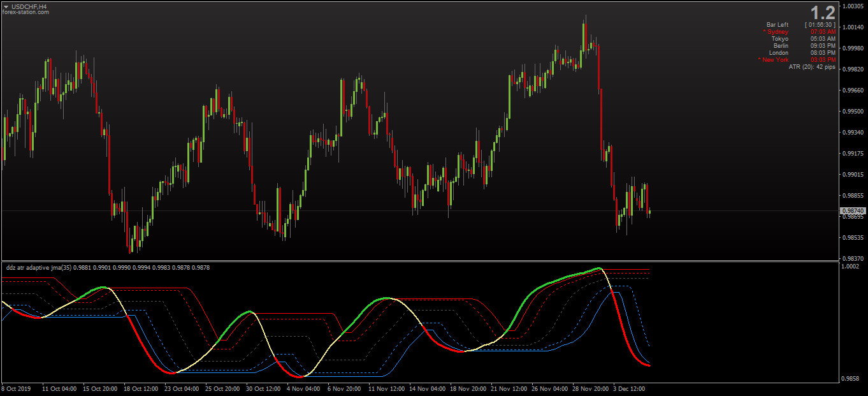The height and width of the screenshot is (396, 868).
Task: Click the 3 Dec 12:00 time label
Action: [629, 388]
